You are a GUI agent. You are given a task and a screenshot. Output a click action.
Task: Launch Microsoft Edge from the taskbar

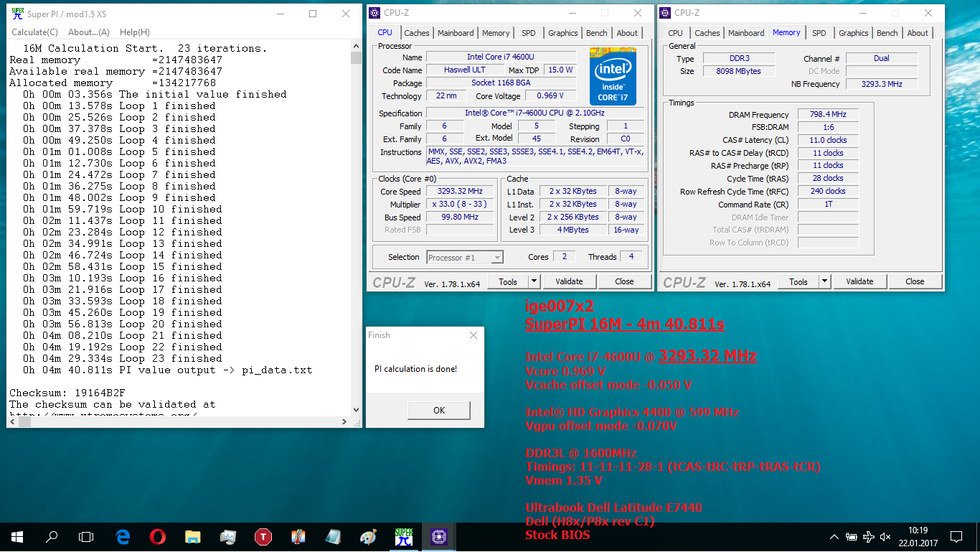(123, 536)
